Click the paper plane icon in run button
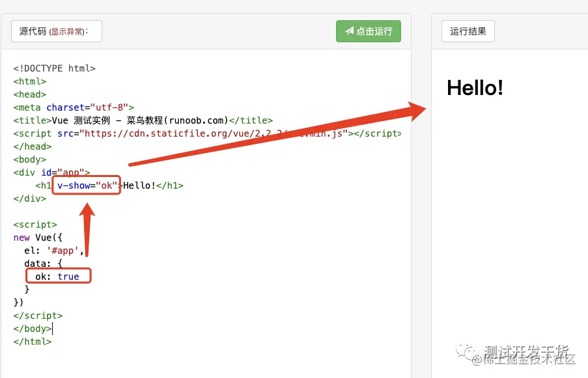 point(350,31)
